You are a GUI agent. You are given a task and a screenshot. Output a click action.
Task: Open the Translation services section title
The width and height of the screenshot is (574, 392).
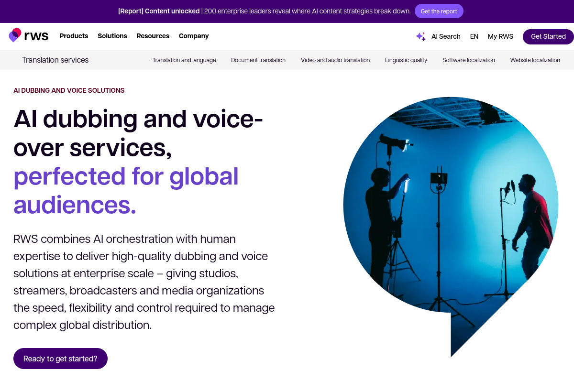[55, 60]
